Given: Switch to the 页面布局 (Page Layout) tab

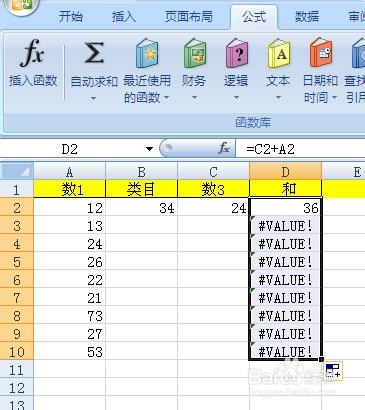Looking at the screenshot, I should [189, 17].
